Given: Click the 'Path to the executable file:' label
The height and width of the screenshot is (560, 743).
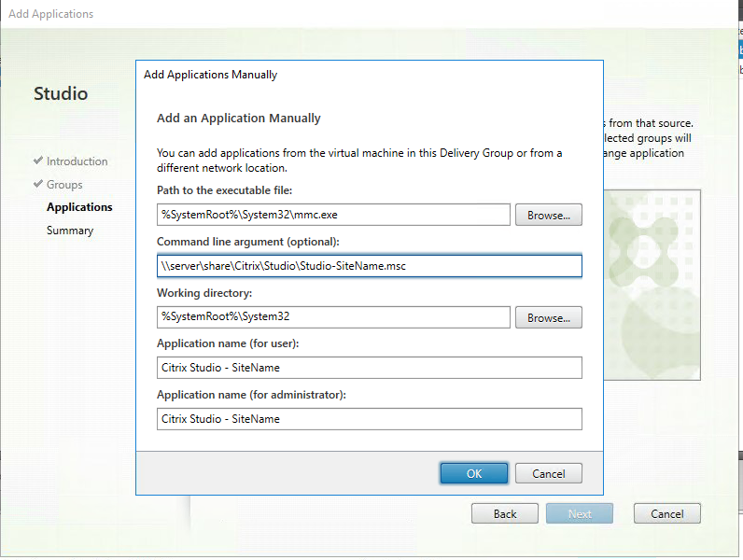Looking at the screenshot, I should 225,190.
